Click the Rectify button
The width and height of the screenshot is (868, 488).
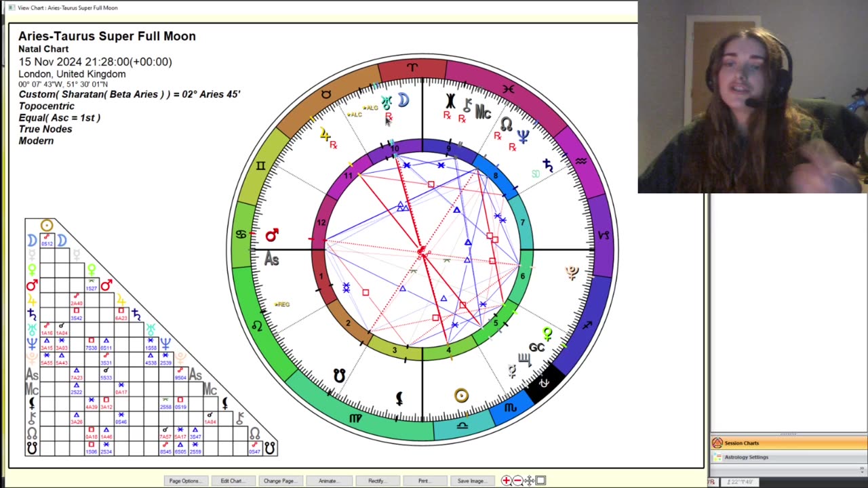(376, 481)
